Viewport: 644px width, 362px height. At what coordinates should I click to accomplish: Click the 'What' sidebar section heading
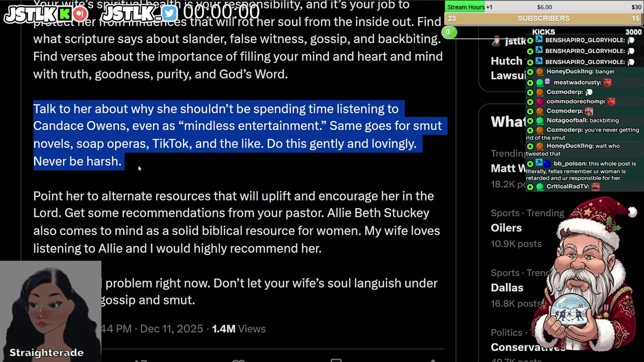pyautogui.click(x=508, y=121)
